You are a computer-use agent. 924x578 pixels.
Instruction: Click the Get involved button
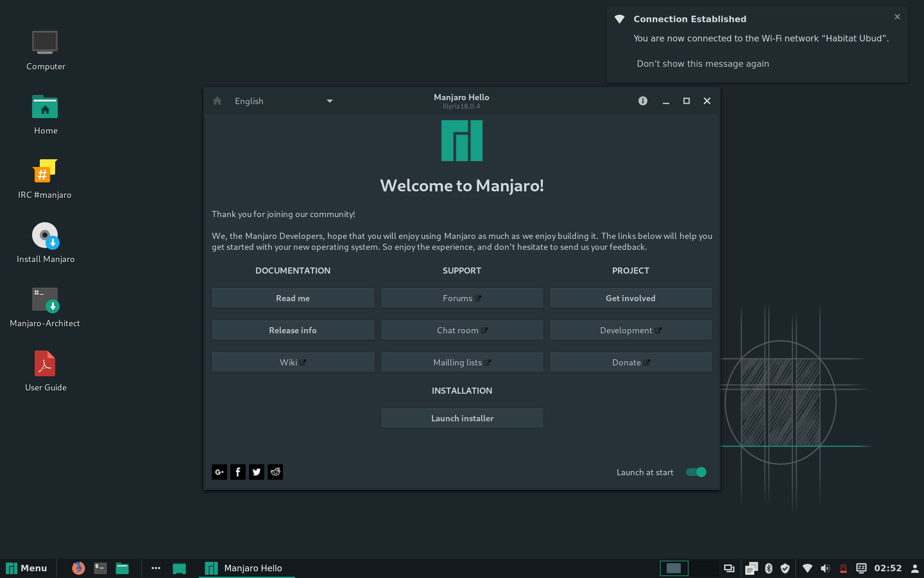point(631,298)
